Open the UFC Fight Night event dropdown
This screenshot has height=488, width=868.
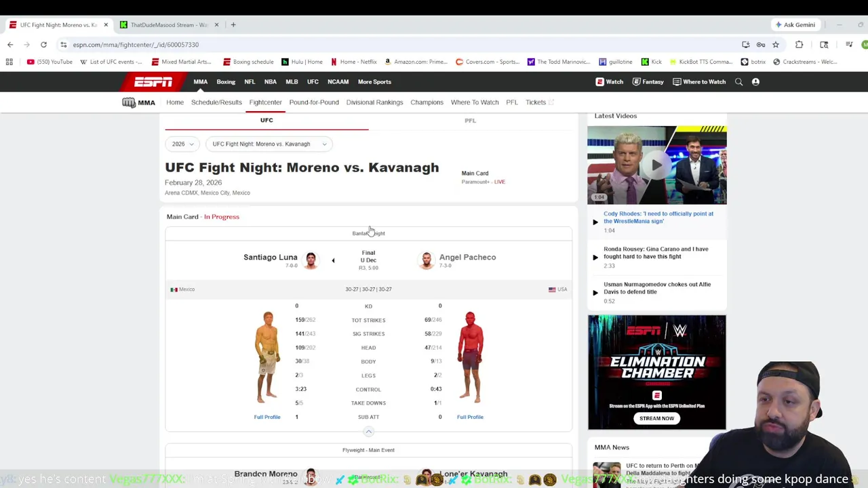[x=269, y=144]
